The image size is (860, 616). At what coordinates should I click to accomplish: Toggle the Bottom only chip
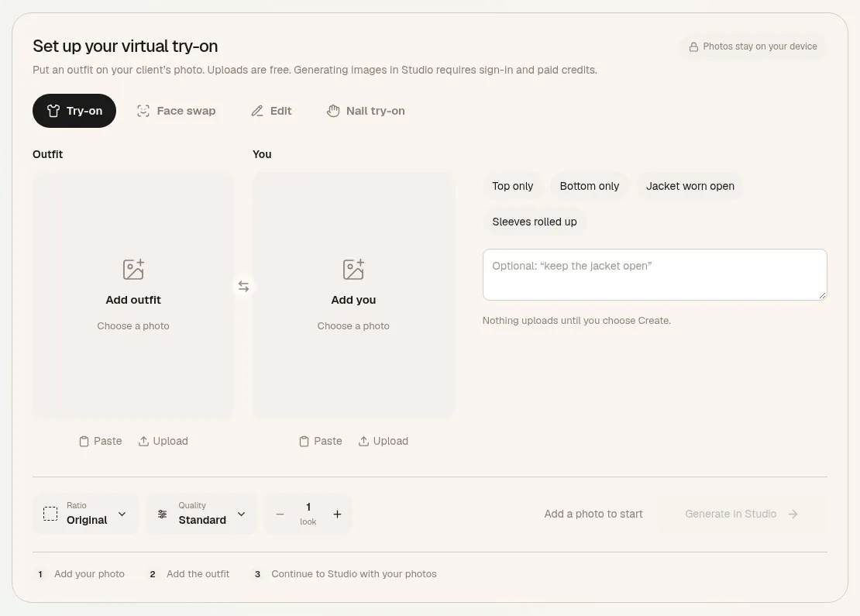590,186
